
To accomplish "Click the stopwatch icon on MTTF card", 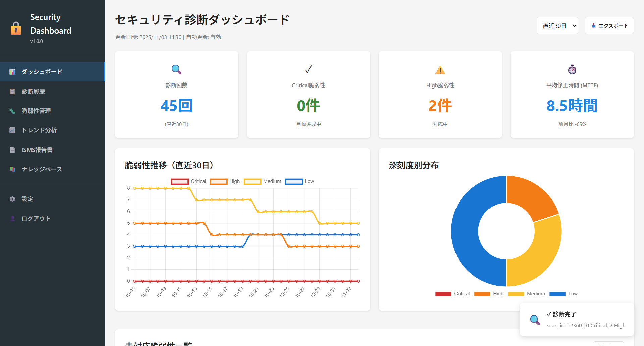I will [572, 70].
